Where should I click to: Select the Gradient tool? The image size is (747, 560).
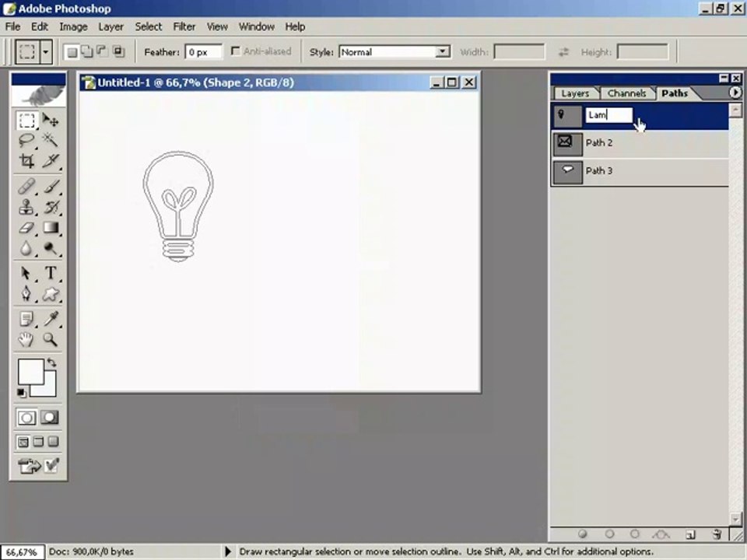click(51, 228)
